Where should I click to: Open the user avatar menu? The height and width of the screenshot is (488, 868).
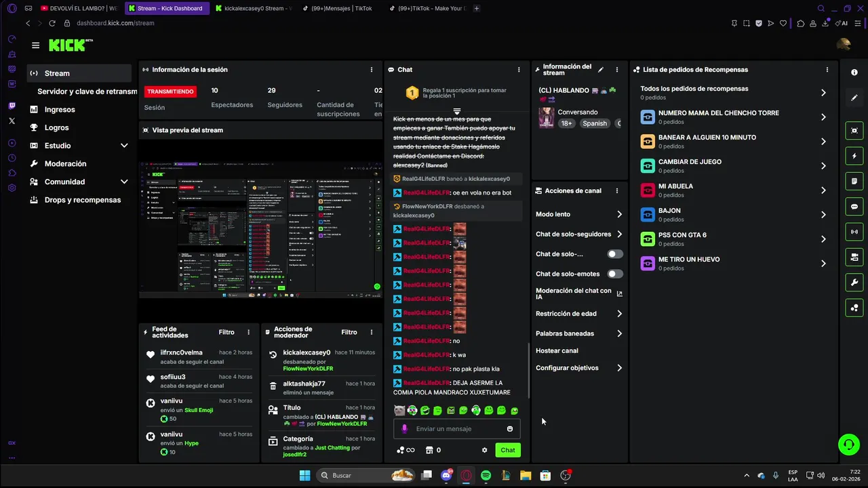pyautogui.click(x=844, y=45)
